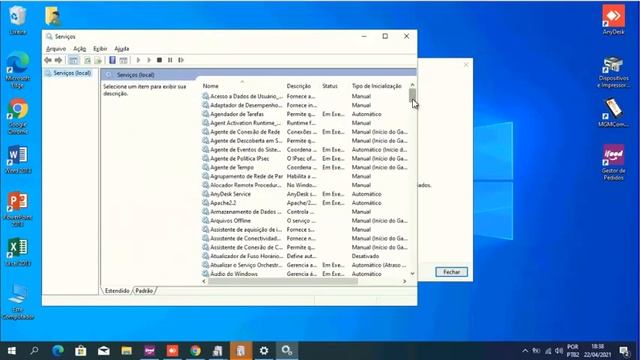Image resolution: width=640 pixels, height=360 pixels.
Task: Open Dispositivos e Impressoras desktop shortcut
Action: (613, 72)
